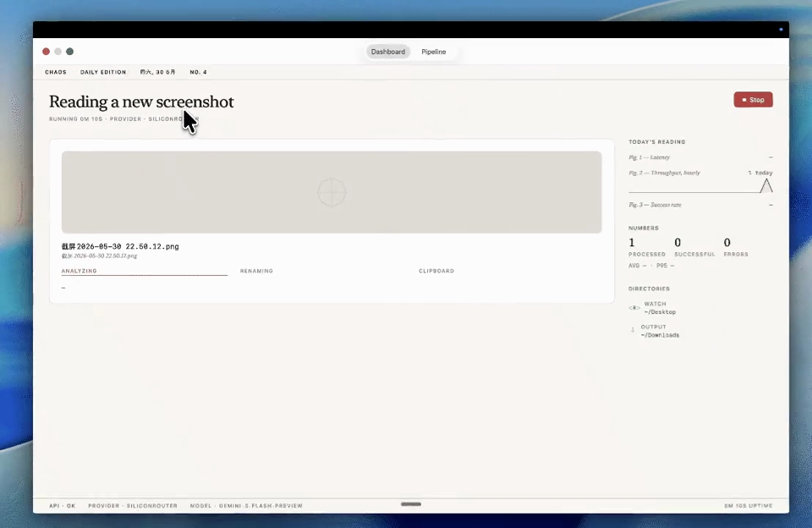
Task: Click the date label beside DAILY EDITION
Action: [157, 72]
